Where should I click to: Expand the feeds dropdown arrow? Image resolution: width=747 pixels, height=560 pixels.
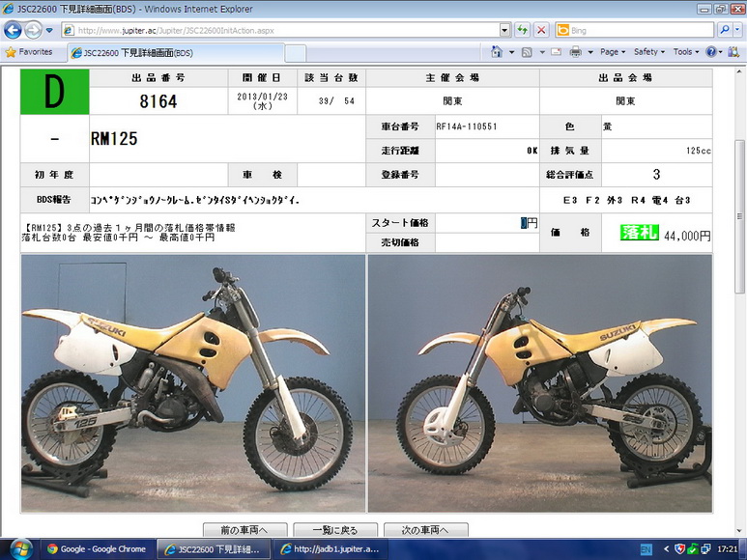[542, 52]
